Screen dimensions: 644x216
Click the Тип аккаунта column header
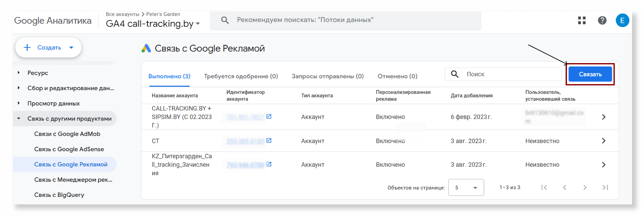317,96
